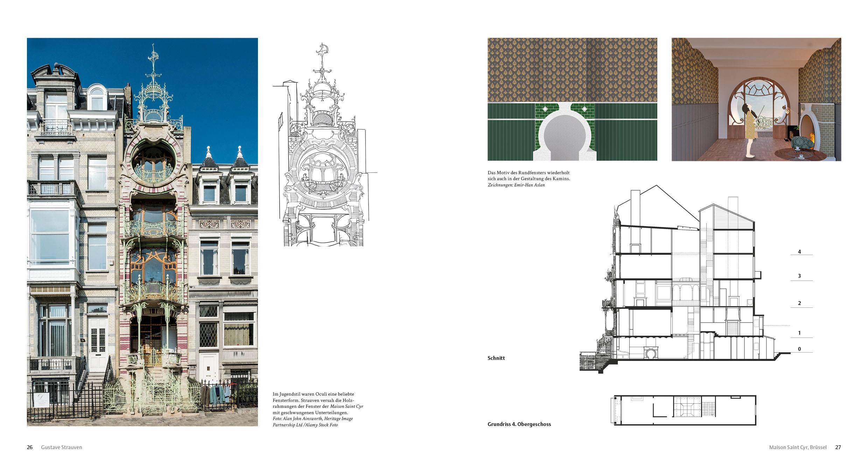This screenshot has height=475, width=868.
Task: Click the 'Gustave Strauven' footer text
Action: click(x=62, y=447)
